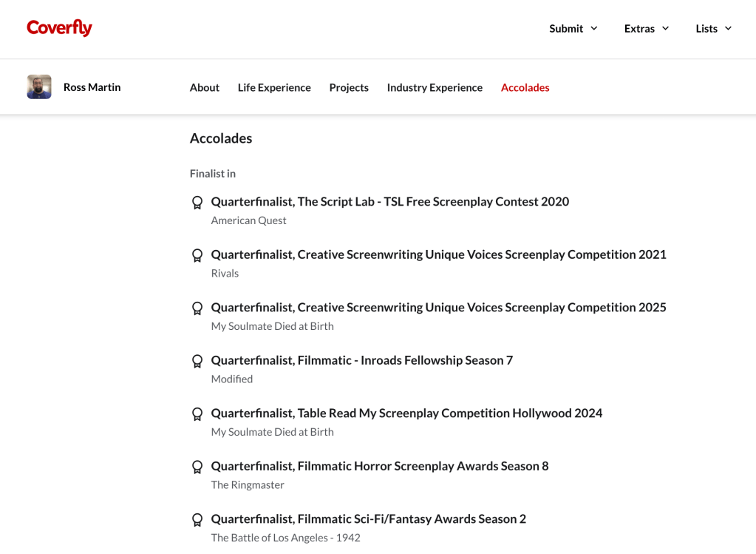Screen dimensions: 756x554
Task: Click the award ribbon icon for Unique Voices 2025
Action: pos(197,308)
